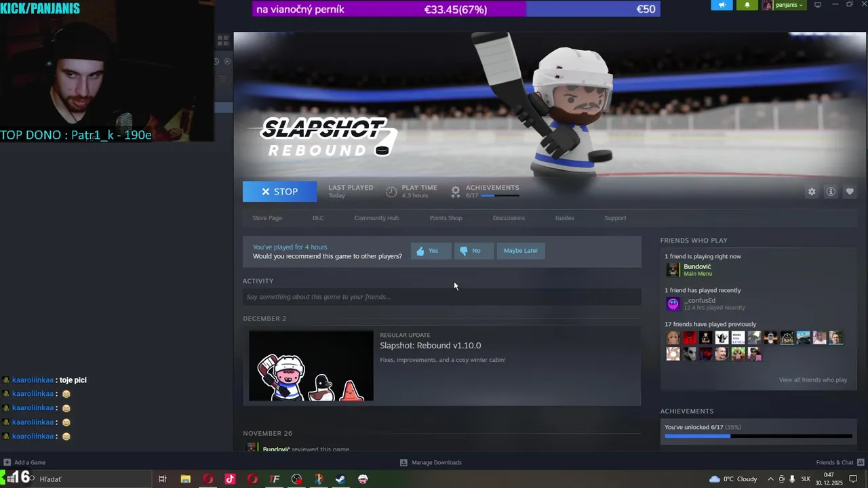Open the Windows notification center icon
Viewport: 868px width, 488px height.
point(853,479)
